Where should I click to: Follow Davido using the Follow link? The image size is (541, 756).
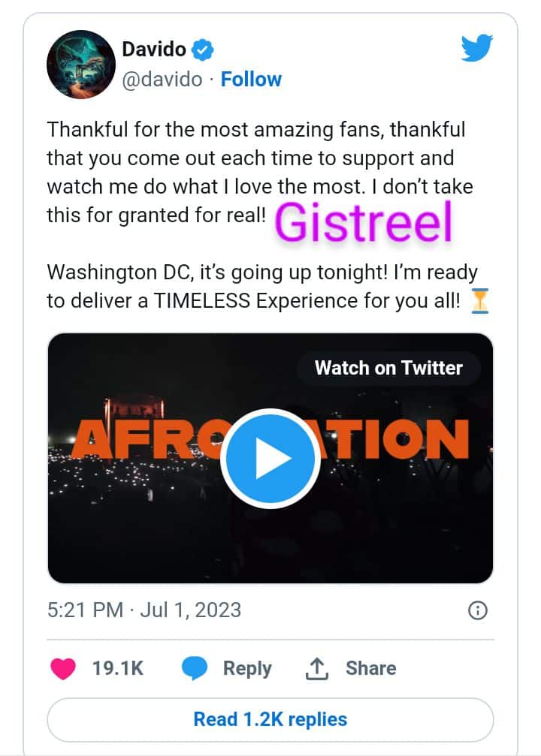251,79
